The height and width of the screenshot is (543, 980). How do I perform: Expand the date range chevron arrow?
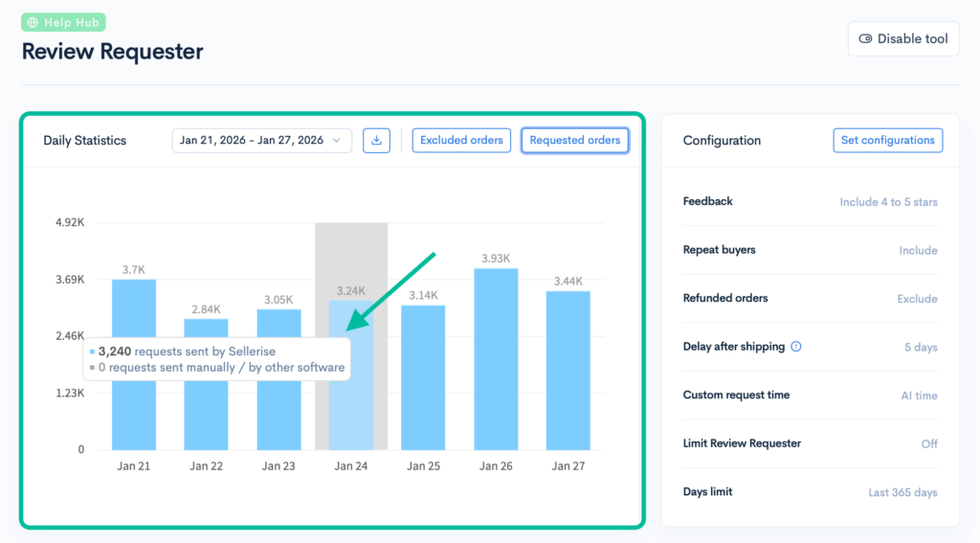[x=337, y=141]
